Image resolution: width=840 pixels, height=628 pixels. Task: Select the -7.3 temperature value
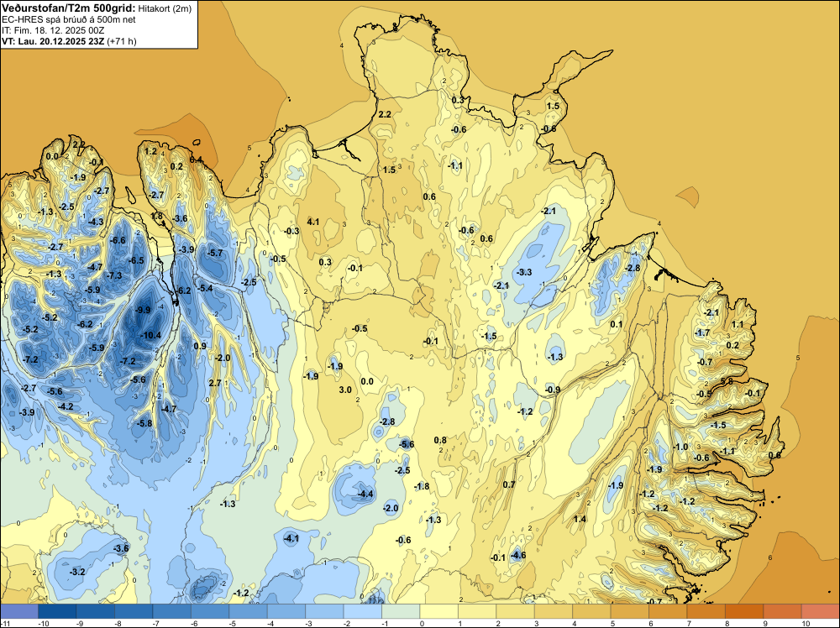tap(114, 275)
